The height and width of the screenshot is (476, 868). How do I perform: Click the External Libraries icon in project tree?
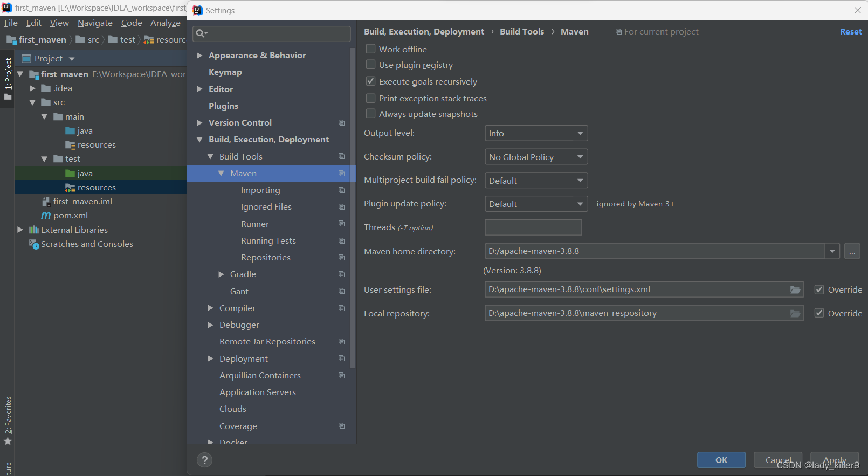[34, 230]
